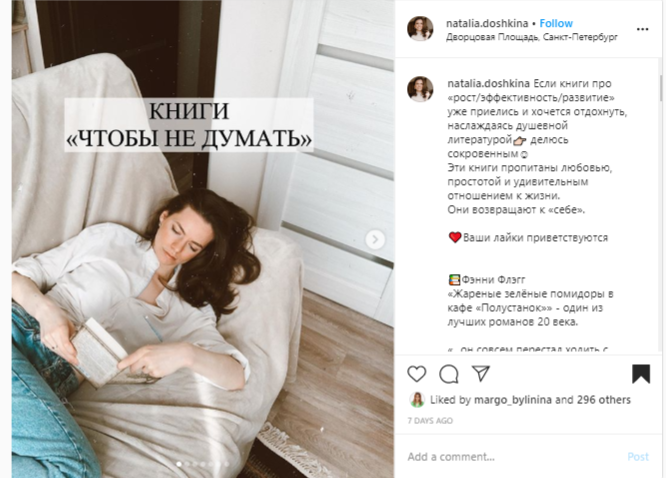This screenshot has width=666, height=478.
Task: Open natalia.doshkina username in header
Action: (x=487, y=23)
